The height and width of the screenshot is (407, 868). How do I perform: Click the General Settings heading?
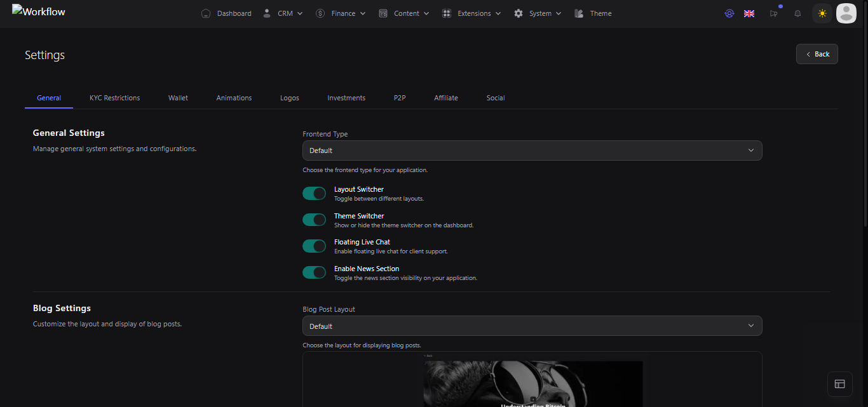coord(69,133)
